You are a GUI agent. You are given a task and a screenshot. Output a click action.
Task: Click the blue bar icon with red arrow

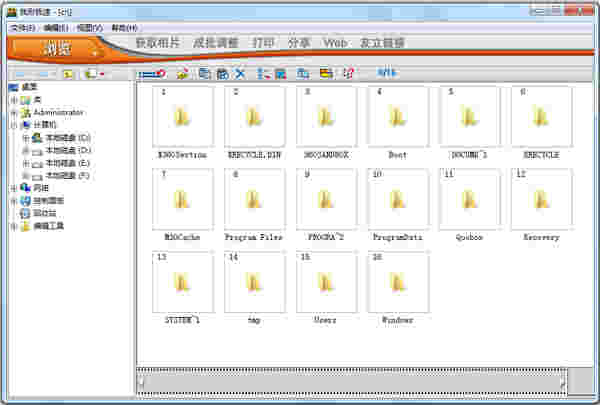(x=152, y=73)
